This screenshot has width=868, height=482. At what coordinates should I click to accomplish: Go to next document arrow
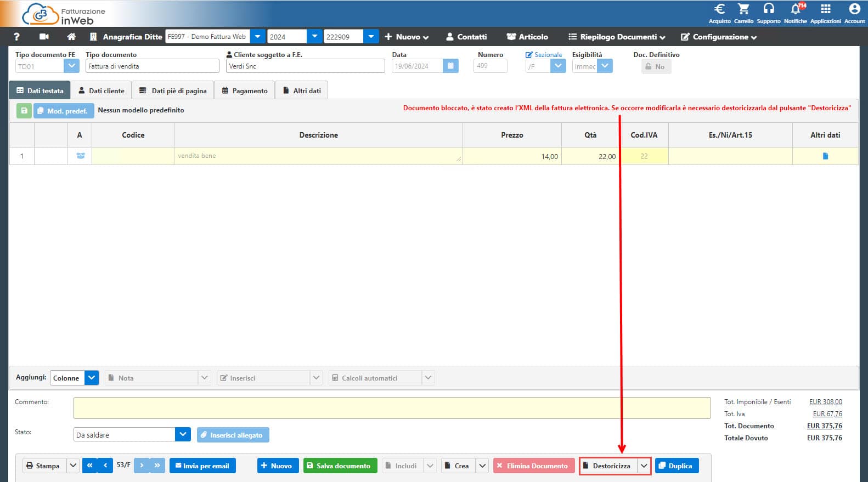tap(142, 466)
